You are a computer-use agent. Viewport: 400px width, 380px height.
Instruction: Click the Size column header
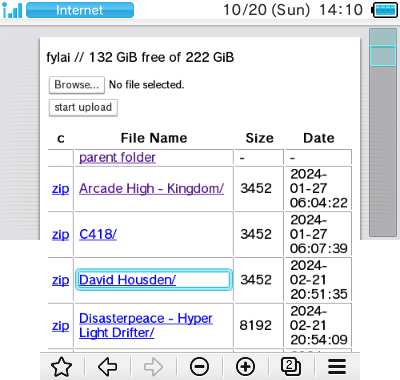[259, 138]
